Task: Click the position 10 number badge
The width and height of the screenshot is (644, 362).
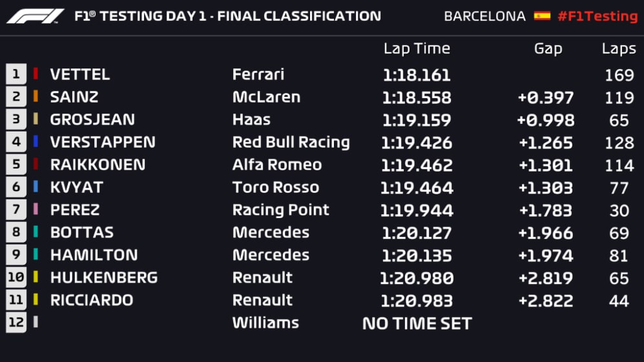Action: coord(16,277)
